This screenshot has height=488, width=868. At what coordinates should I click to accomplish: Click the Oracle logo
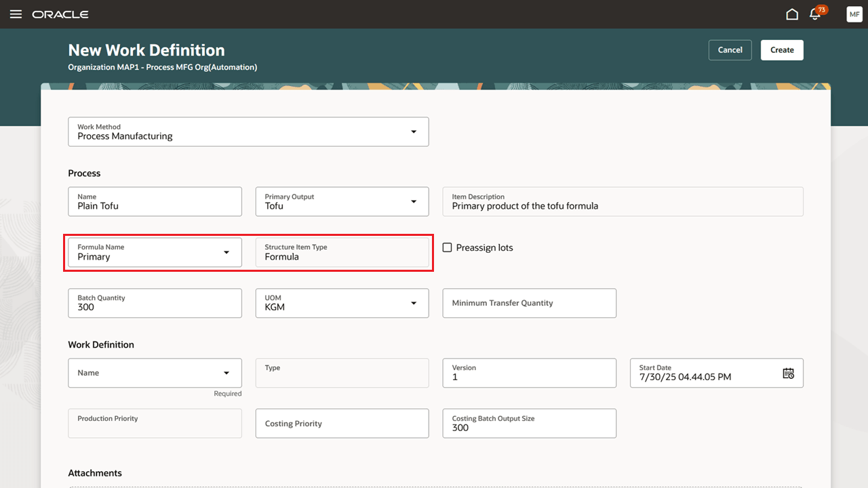click(60, 14)
